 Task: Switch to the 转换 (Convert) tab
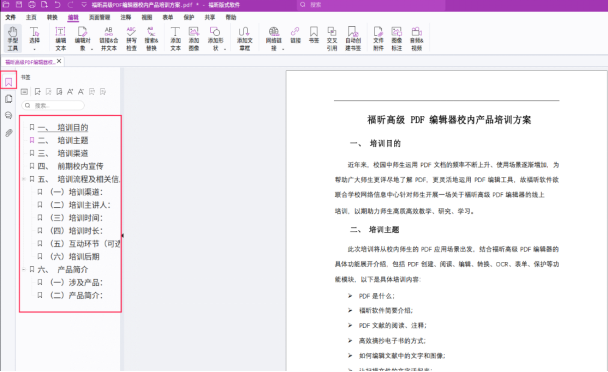52,17
